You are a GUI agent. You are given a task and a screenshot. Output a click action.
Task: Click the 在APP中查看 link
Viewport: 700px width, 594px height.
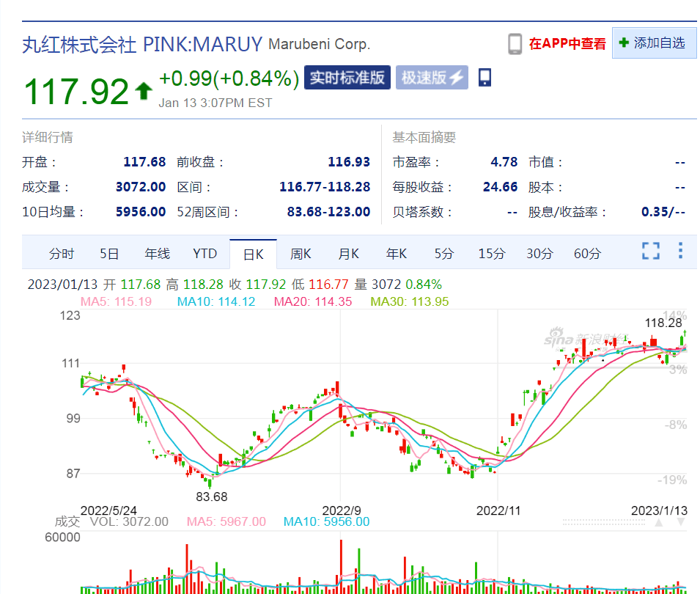(567, 44)
